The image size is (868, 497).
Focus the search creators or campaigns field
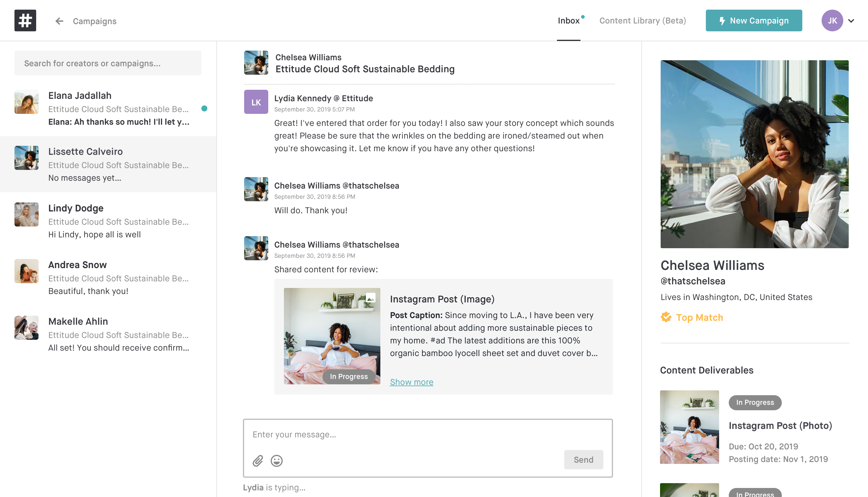click(x=108, y=63)
